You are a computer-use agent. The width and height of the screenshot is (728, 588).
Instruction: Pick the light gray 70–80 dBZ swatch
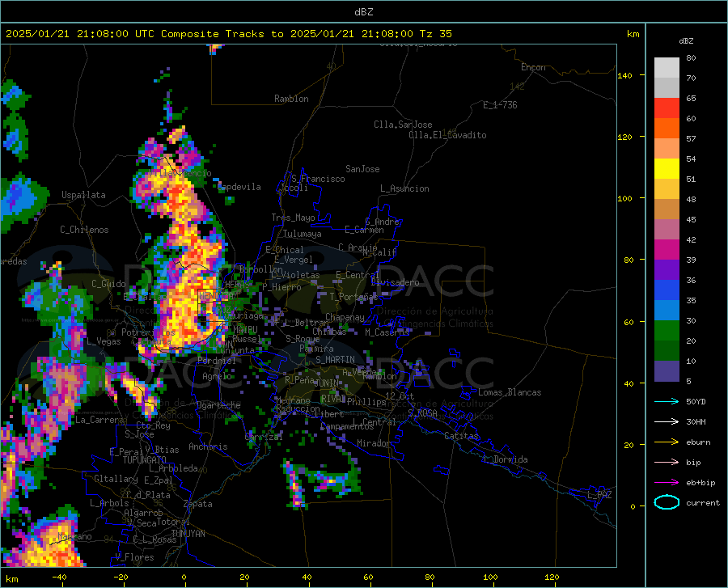pos(667,68)
